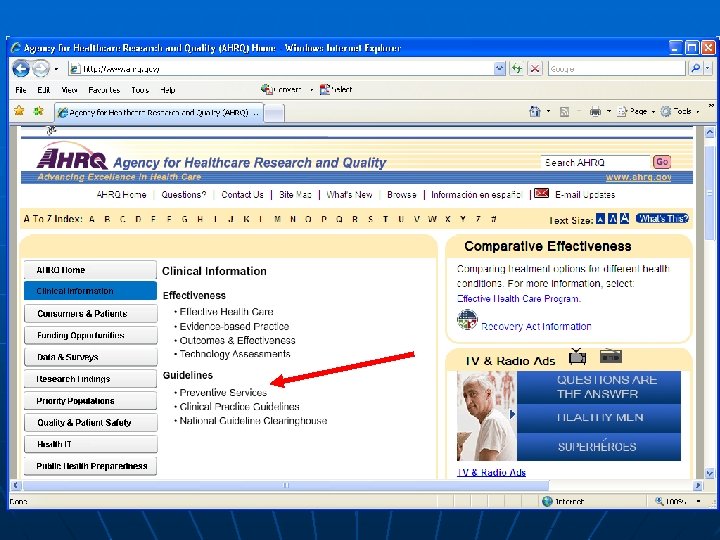Screen dimensions: 720x540
Task: Click Data & Surveys sidebar button
Action: pos(90,357)
